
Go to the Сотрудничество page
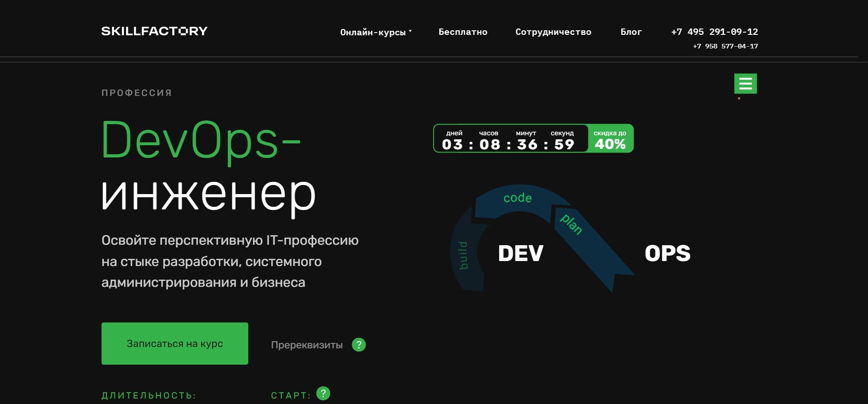coord(553,32)
